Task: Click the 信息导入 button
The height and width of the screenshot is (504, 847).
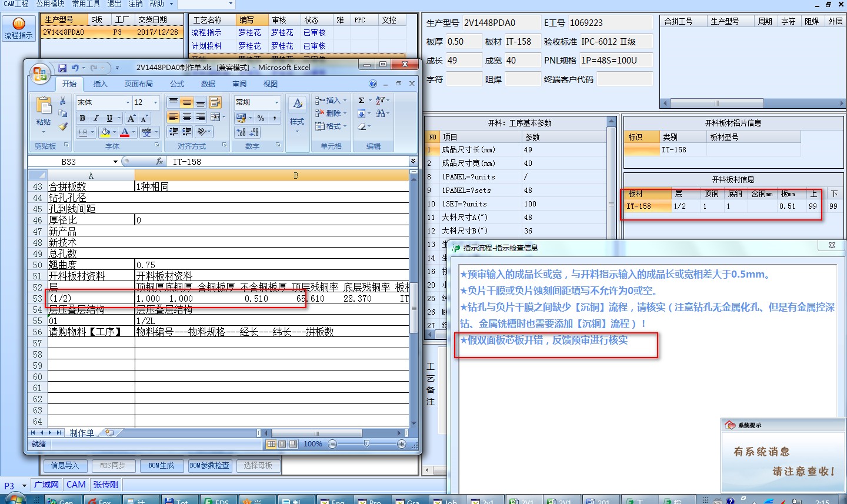Action: point(65,466)
